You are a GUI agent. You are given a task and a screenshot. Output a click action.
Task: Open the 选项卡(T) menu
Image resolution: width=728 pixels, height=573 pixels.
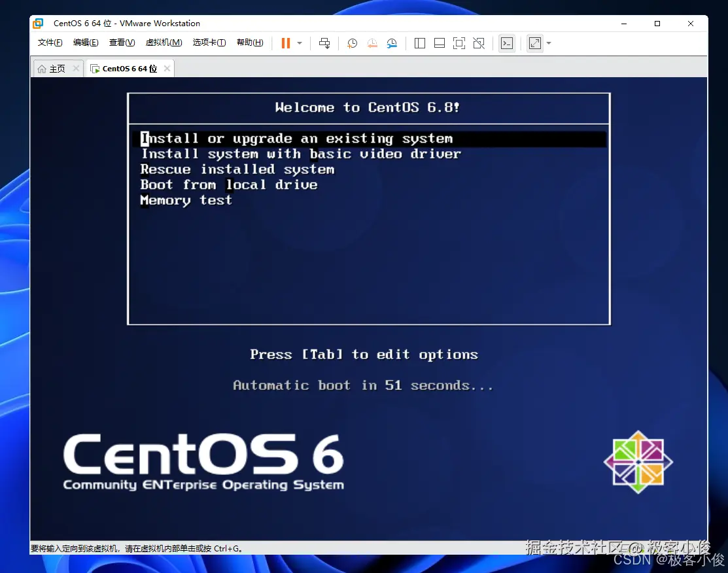[209, 43]
